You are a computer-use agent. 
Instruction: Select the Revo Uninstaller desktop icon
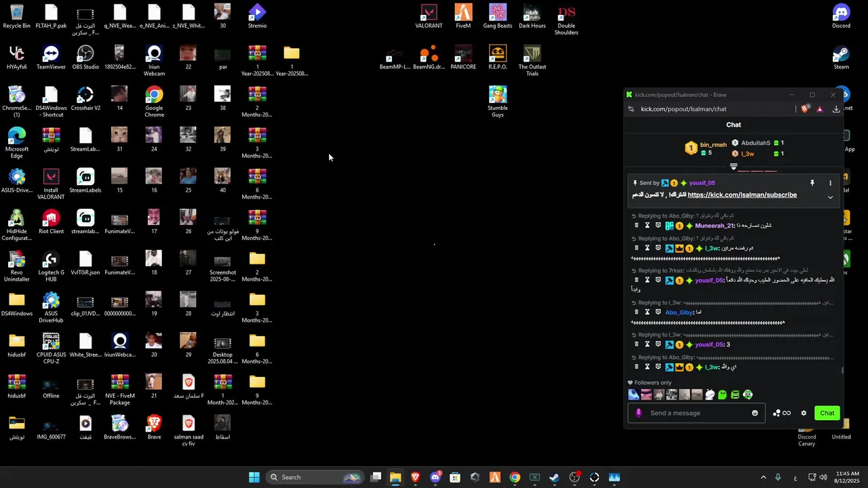coord(17,266)
